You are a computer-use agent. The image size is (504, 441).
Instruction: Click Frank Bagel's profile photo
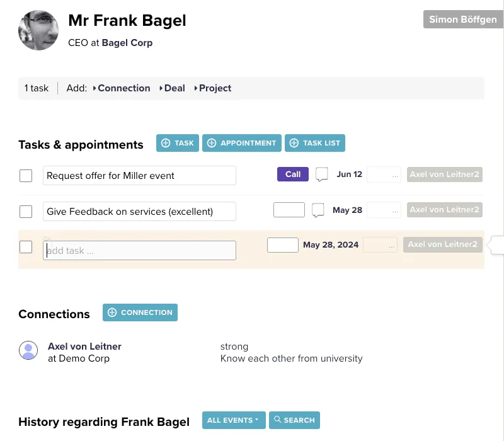pyautogui.click(x=38, y=30)
